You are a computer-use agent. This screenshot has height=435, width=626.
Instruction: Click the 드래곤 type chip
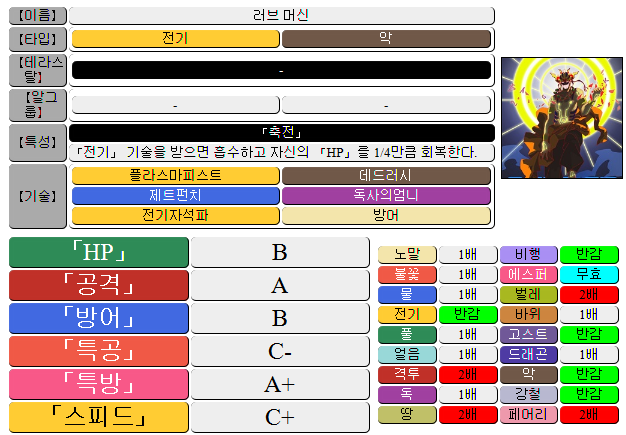pos(528,354)
